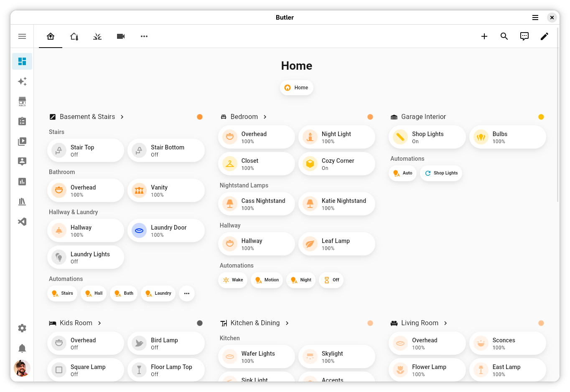Image resolution: width=570 pixels, height=392 pixels.
Task: Open the Settings gear in sidebar
Action: 22,328
